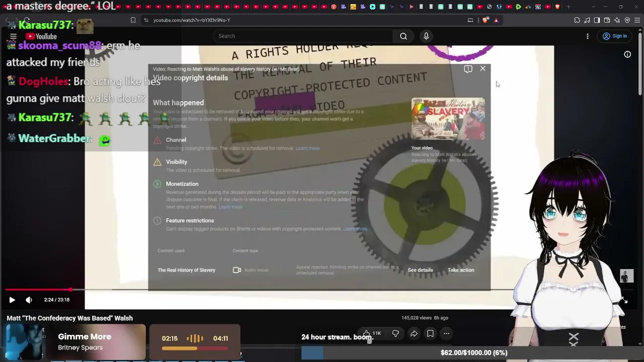Click the Feature restrictions info icon
The image size is (644, 362).
pos(157,221)
